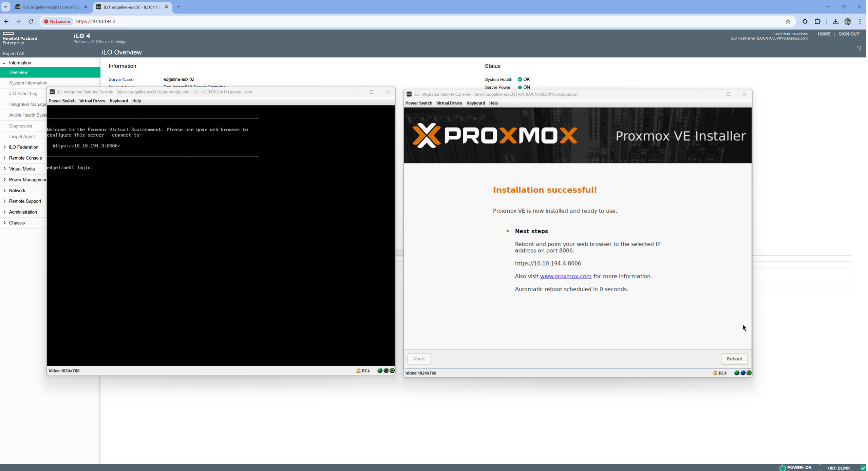Click the System Health OK status
Screen dimensions: 868x471
524,80
